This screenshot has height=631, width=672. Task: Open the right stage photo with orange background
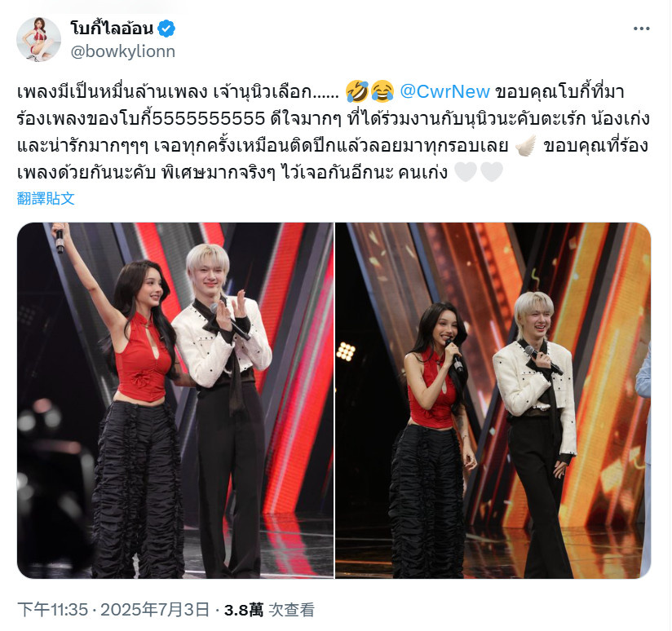(493, 400)
